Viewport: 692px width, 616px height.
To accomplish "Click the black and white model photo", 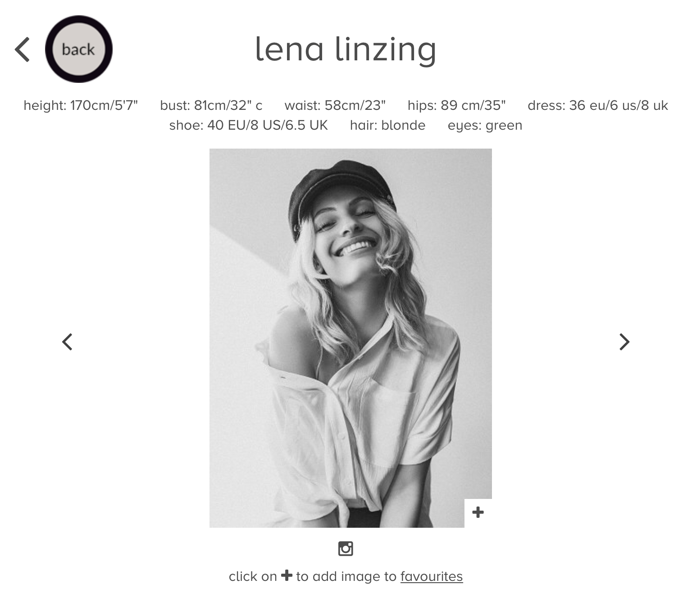I will click(x=351, y=338).
